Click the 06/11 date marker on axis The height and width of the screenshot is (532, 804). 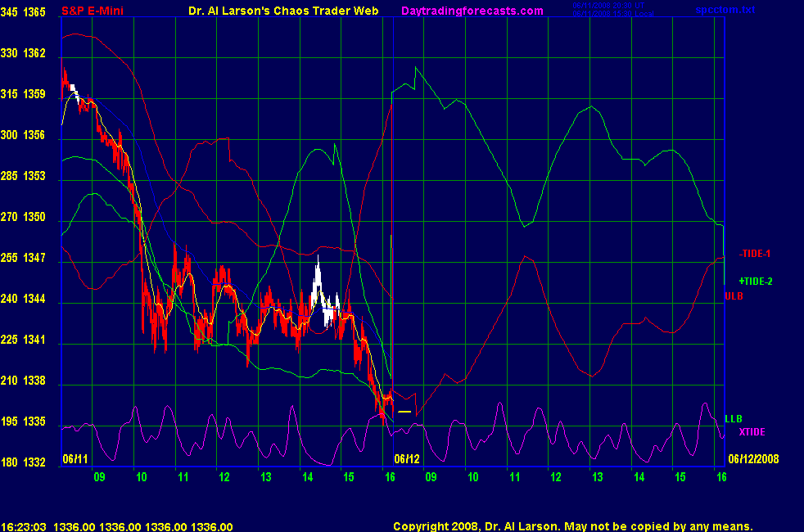pos(74,458)
